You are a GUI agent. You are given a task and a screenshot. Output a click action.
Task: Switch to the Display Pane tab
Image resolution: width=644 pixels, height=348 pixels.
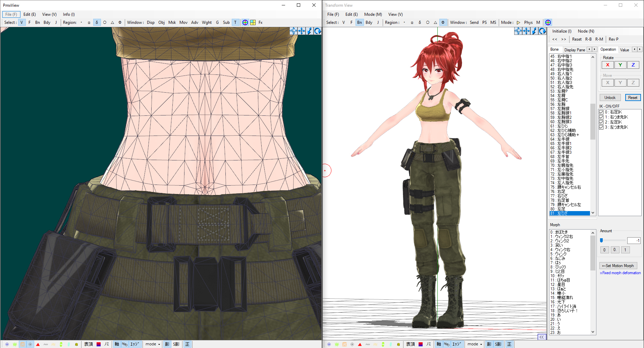click(575, 50)
